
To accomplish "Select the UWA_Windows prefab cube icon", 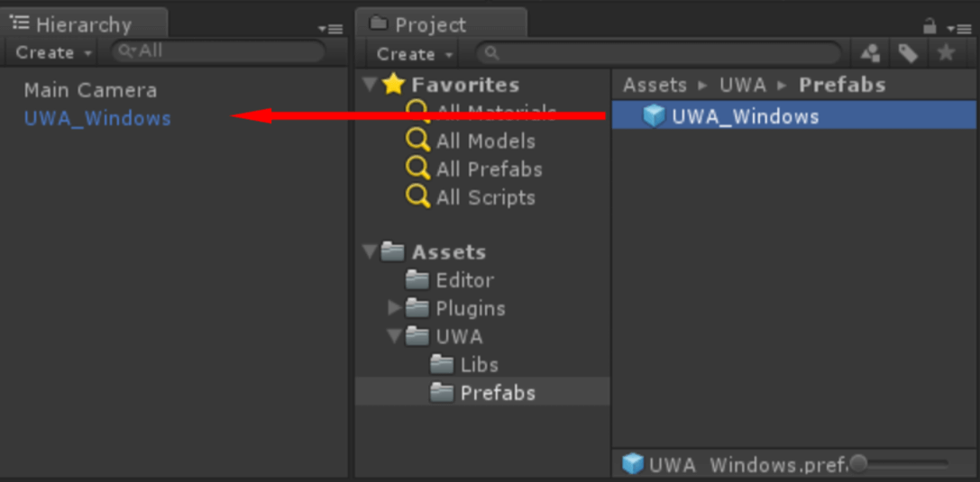I will 654,115.
